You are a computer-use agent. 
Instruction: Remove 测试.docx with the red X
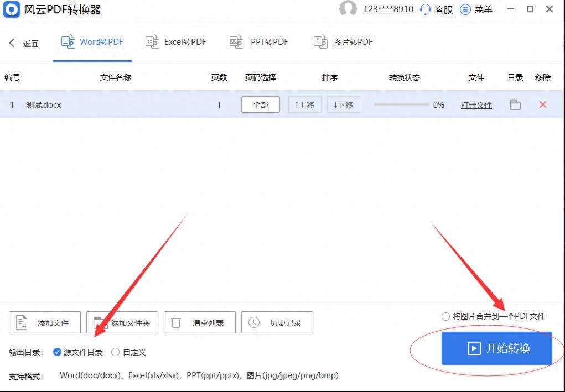(543, 104)
